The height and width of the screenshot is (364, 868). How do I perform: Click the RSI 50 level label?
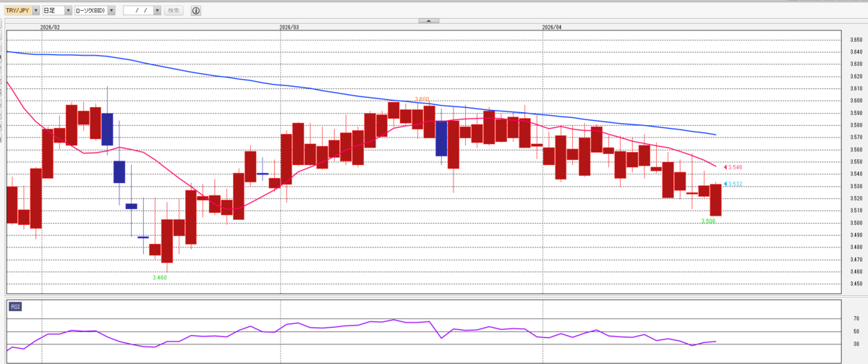coord(856,331)
